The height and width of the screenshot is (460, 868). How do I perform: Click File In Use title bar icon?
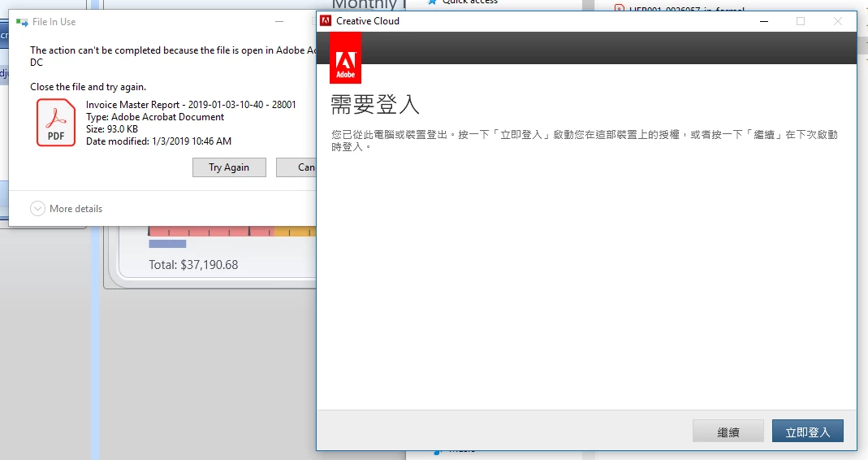coord(22,22)
